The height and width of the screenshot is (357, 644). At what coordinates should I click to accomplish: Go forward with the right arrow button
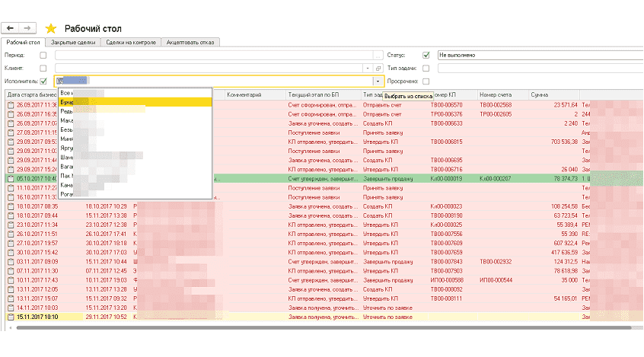point(27,28)
